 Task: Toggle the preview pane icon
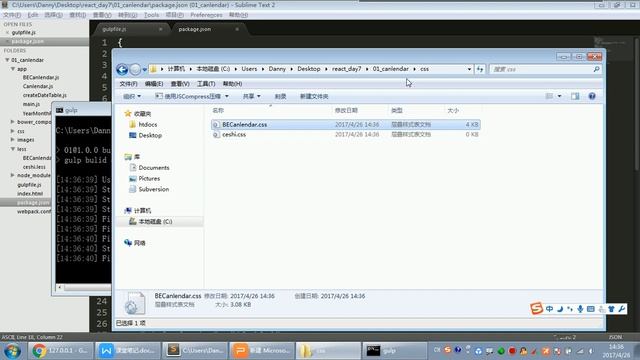(x=575, y=96)
